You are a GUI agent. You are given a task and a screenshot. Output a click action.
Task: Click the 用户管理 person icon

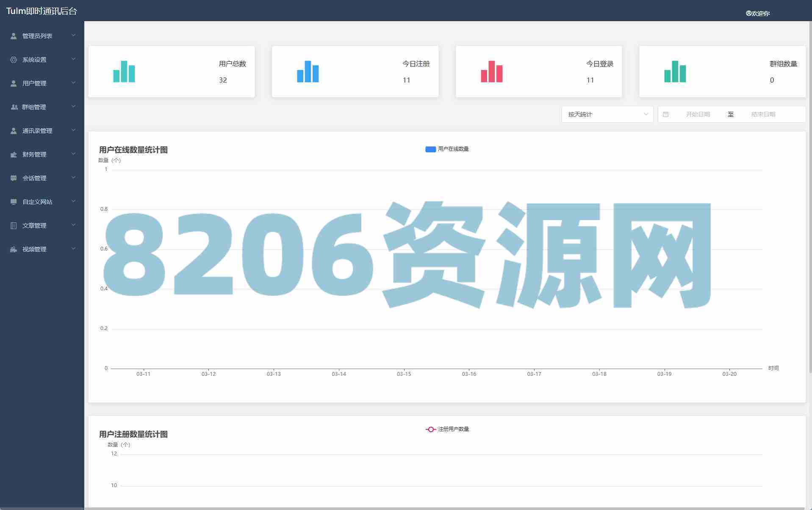tap(14, 83)
